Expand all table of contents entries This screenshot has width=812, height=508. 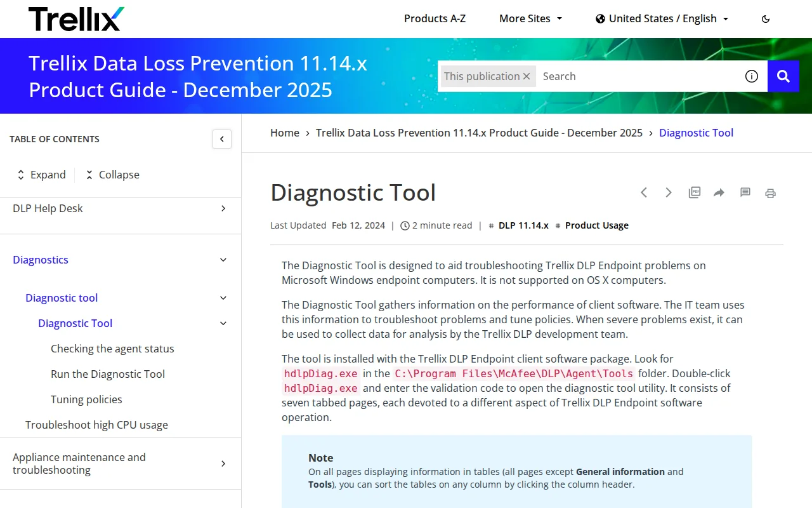pyautogui.click(x=41, y=175)
